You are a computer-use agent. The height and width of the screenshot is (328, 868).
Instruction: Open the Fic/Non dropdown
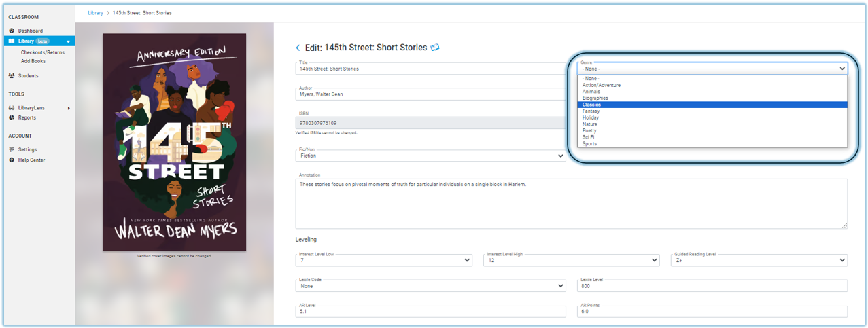tap(430, 155)
